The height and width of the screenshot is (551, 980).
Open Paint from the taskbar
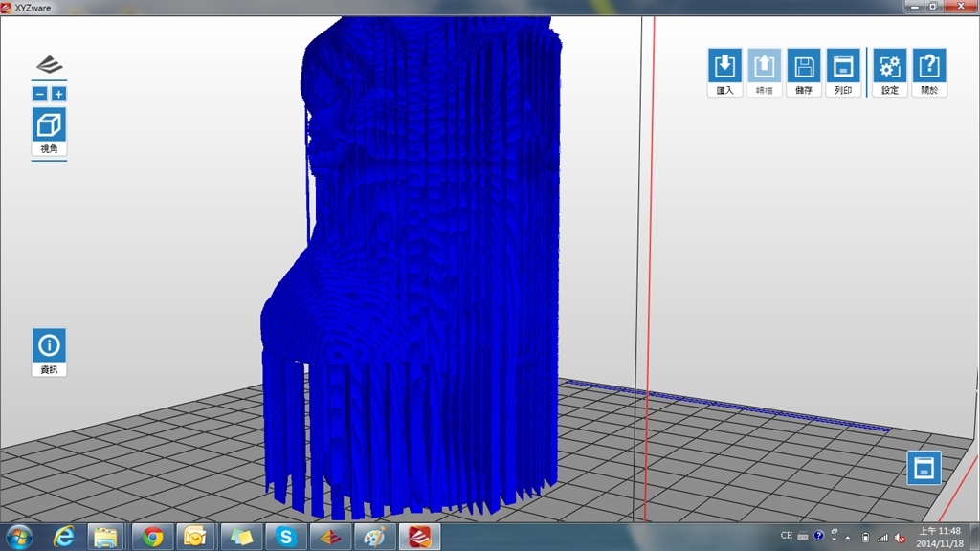point(374,538)
